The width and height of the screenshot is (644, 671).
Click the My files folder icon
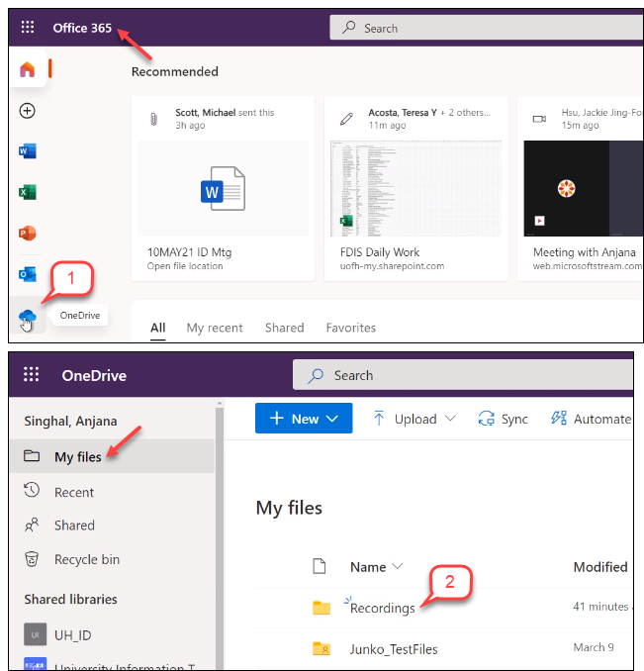click(32, 456)
